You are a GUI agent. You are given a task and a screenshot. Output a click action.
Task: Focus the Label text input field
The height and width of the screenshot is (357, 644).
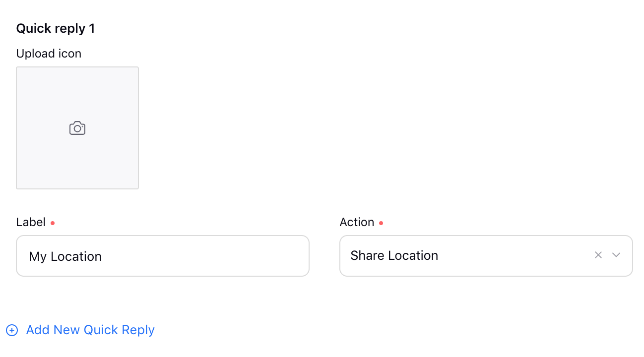(x=163, y=256)
